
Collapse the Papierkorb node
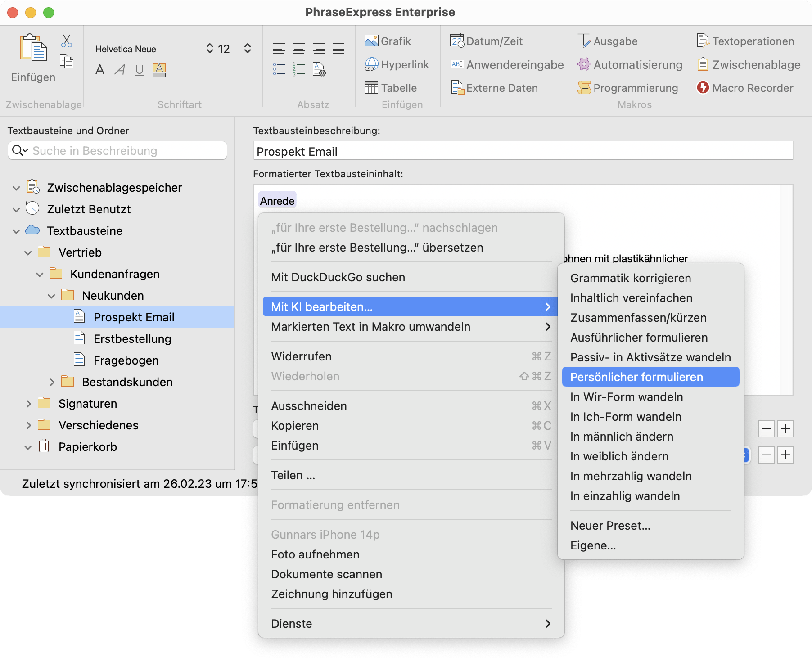click(x=28, y=447)
